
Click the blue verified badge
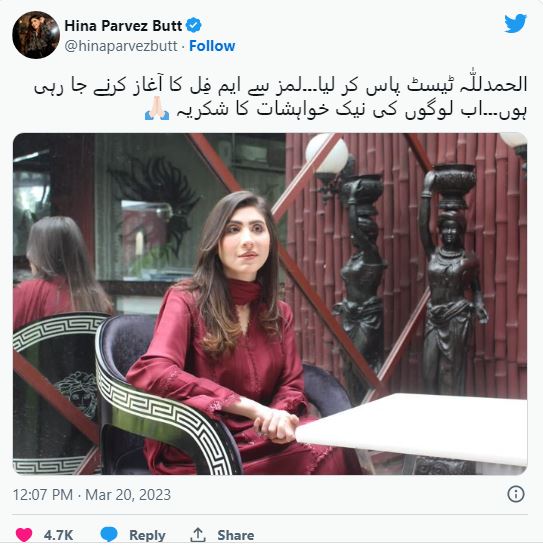click(x=194, y=26)
